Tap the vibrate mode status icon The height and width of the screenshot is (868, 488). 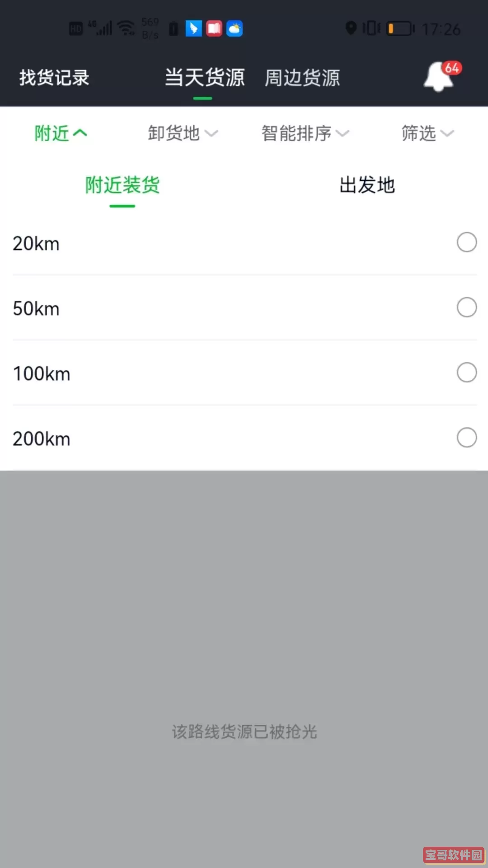(371, 28)
